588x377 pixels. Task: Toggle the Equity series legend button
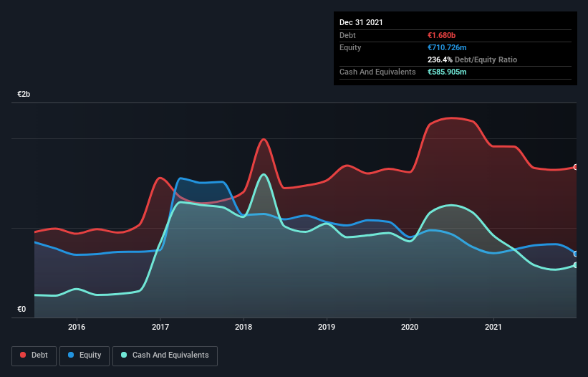pos(85,355)
